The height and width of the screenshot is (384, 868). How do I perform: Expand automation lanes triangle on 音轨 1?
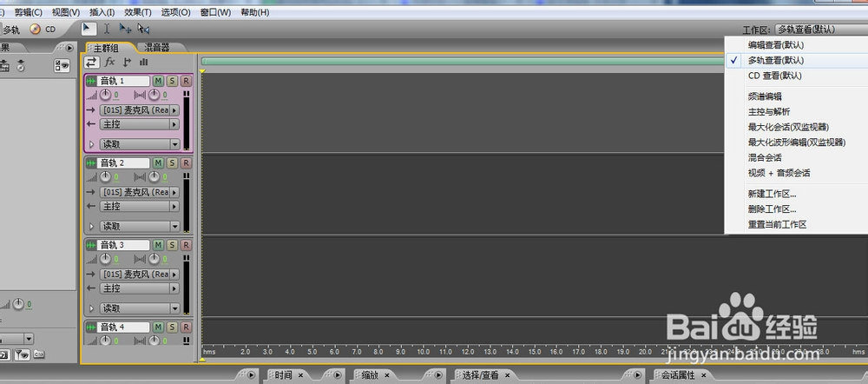click(x=92, y=144)
